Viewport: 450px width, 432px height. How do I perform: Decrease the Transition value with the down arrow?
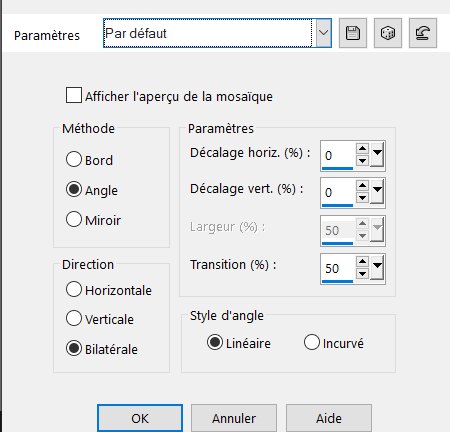click(362, 274)
